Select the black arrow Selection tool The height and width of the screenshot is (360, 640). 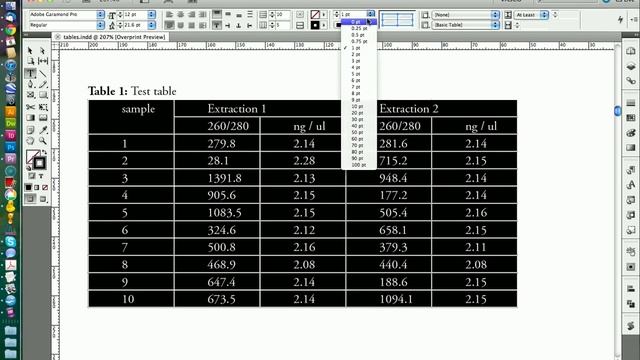(30, 51)
